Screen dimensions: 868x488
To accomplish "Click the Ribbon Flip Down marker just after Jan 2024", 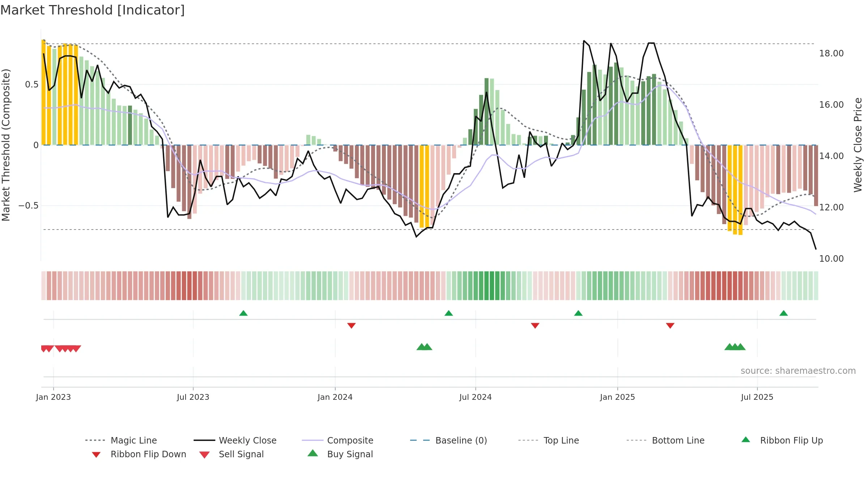I will [352, 326].
